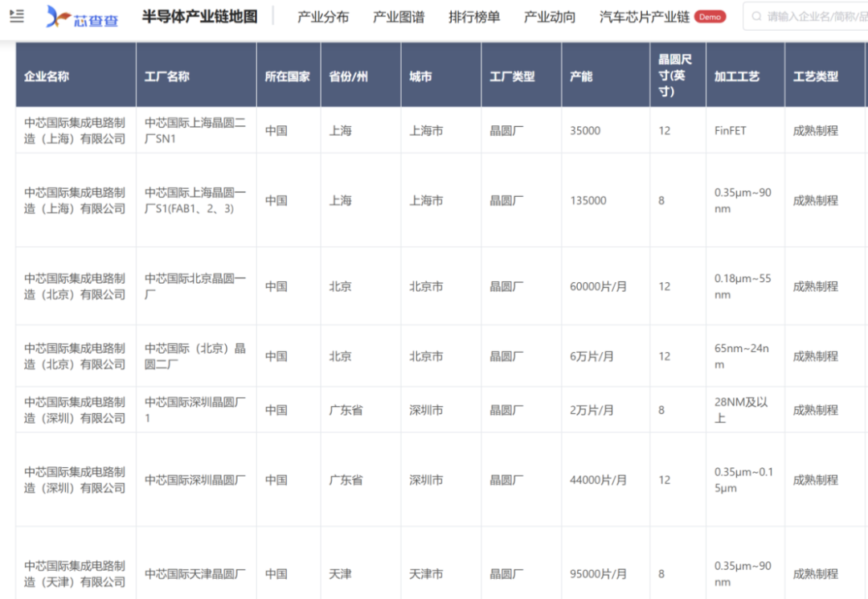Focus the company name search field
The height and width of the screenshot is (599, 868).
[x=805, y=17]
